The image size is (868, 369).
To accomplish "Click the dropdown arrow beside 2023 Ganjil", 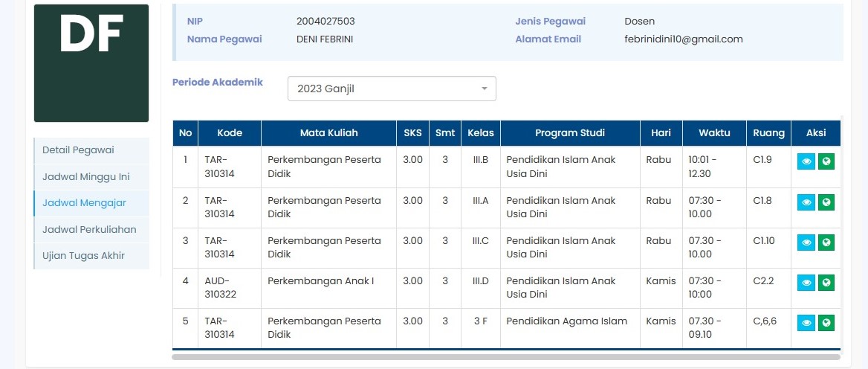I will [485, 89].
